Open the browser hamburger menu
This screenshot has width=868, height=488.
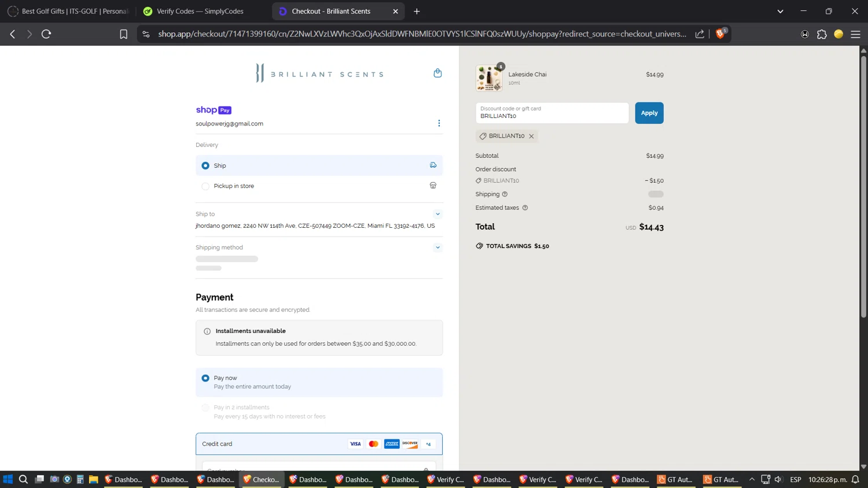tap(855, 34)
